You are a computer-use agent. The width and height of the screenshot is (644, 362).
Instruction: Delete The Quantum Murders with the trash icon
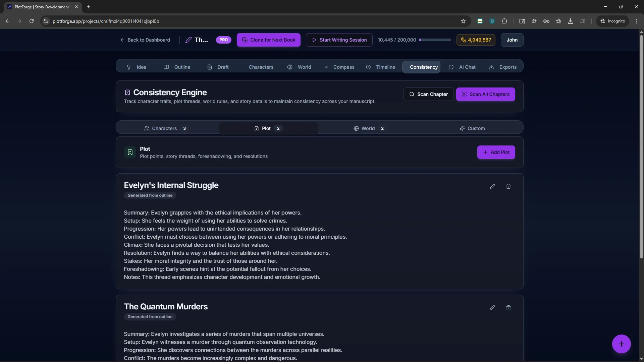(x=508, y=308)
